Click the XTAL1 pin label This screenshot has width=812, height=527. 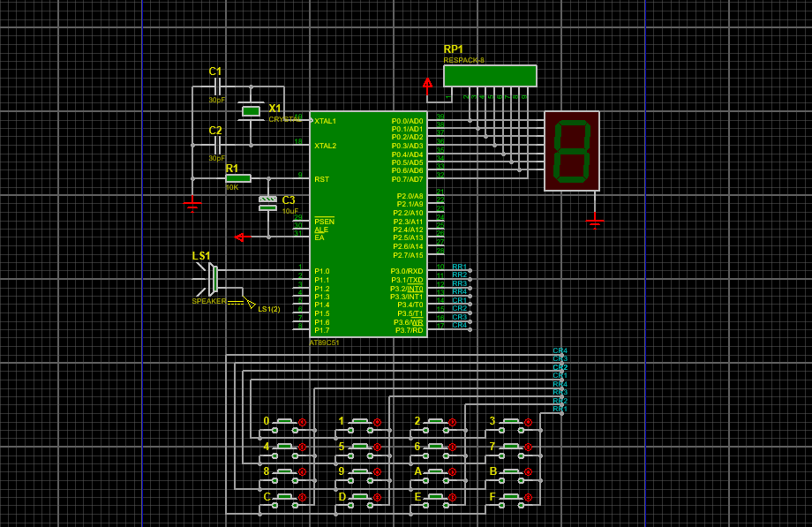coord(325,121)
